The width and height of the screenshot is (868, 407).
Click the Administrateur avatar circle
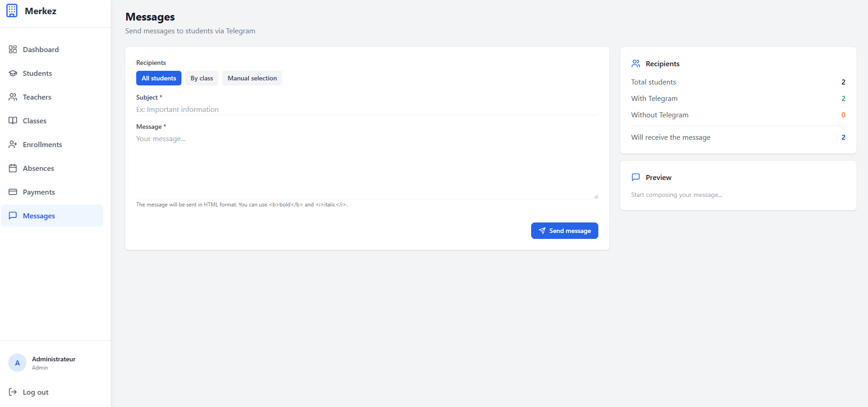[17, 363]
